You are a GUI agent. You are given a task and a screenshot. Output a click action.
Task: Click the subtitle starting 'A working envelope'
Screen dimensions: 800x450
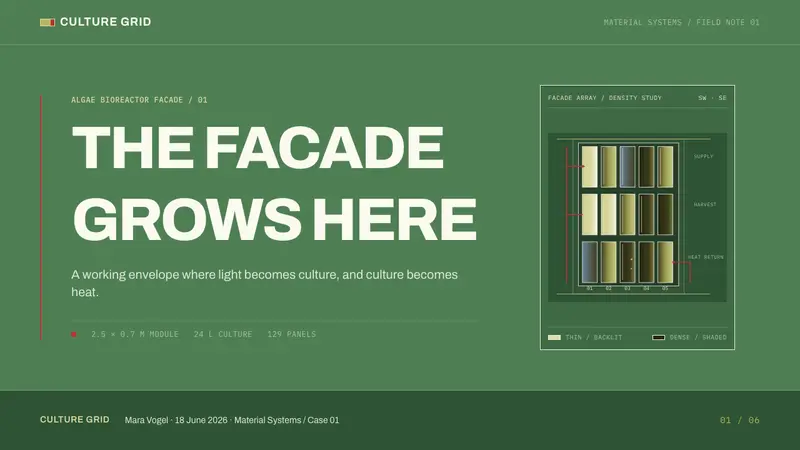[264, 283]
